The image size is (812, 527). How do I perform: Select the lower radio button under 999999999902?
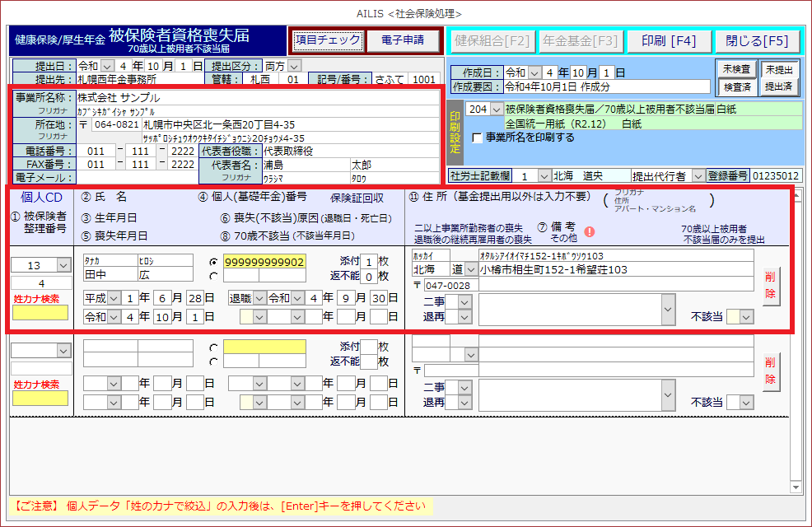214,276
